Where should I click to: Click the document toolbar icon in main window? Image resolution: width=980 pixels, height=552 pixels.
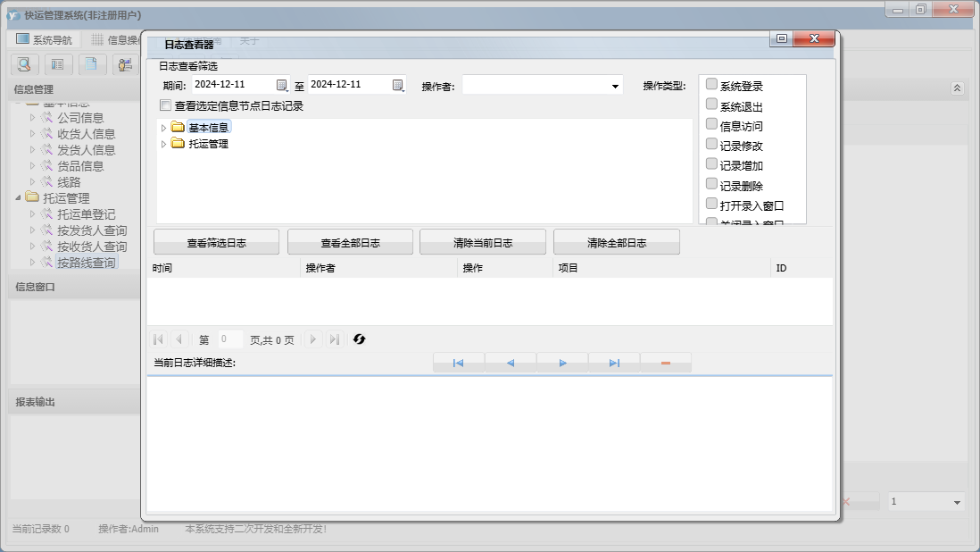91,63
